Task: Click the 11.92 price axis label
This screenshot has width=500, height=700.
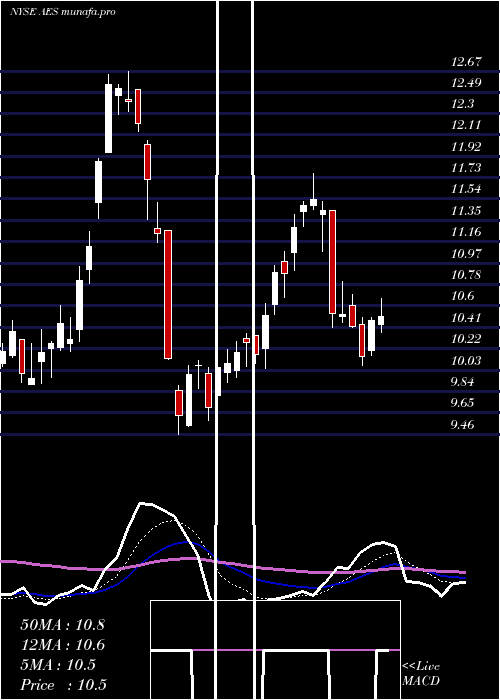Action: tap(466, 146)
